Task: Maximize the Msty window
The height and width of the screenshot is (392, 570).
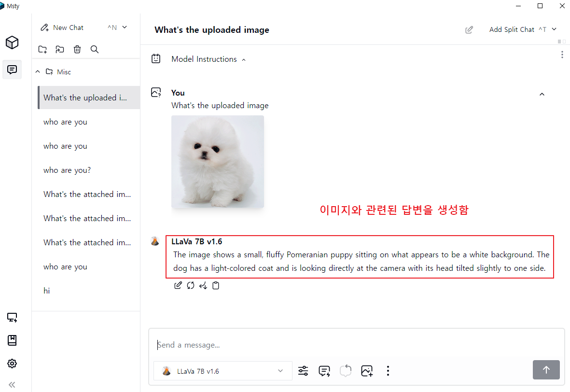Action: click(540, 6)
